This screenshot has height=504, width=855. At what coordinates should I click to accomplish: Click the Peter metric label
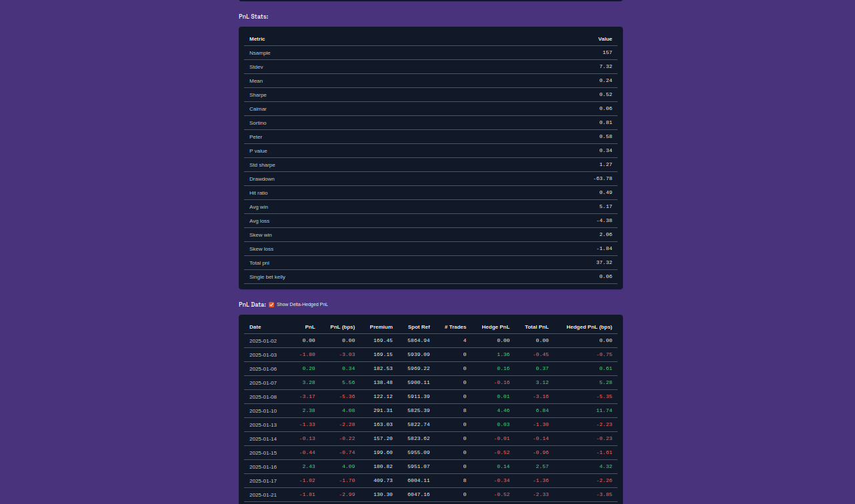pyautogui.click(x=256, y=137)
